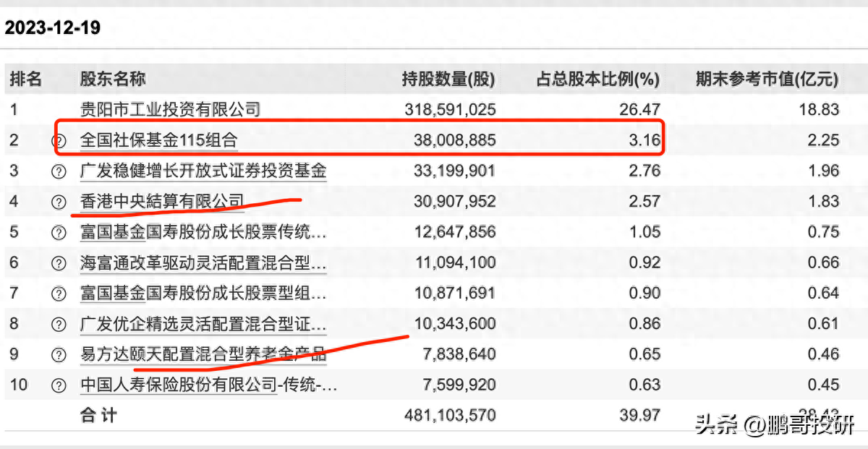Click the question mark icon for 广发稳健增长 fund
This screenshot has width=868, height=449.
(x=58, y=171)
